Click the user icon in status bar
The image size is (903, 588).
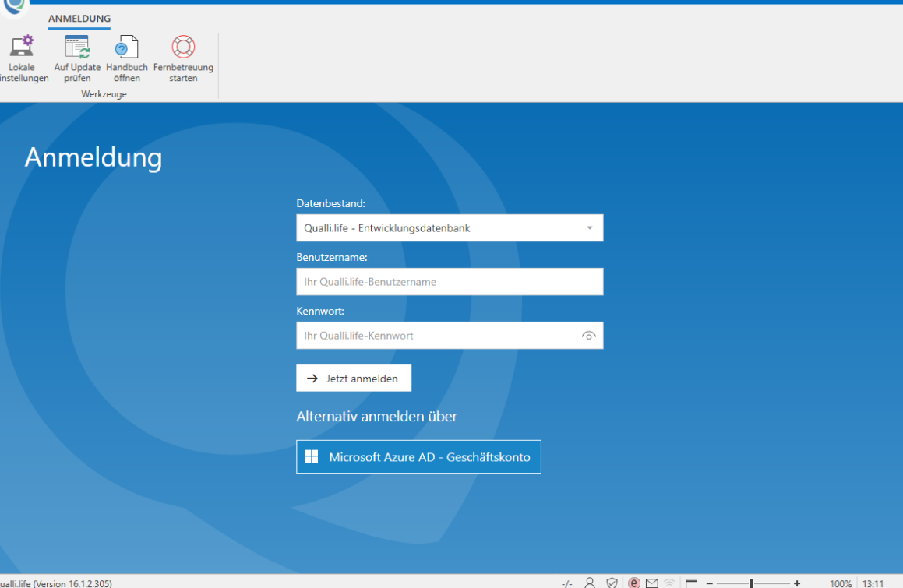pos(590,583)
